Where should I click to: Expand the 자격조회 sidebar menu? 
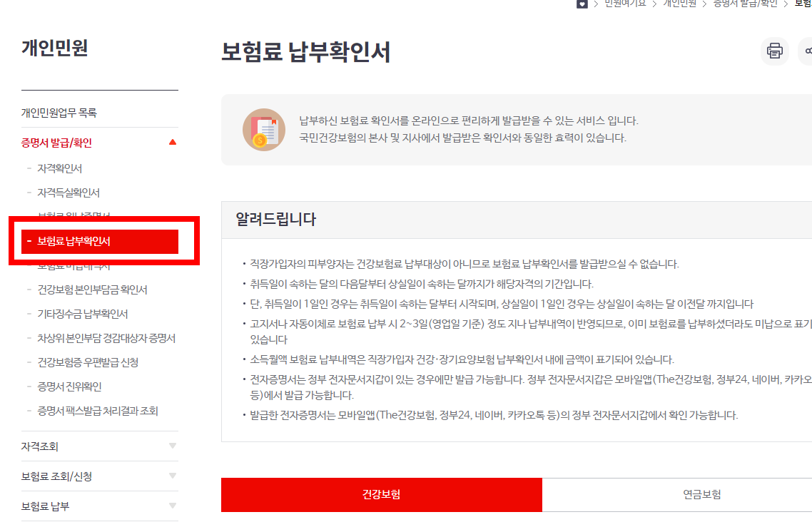100,446
